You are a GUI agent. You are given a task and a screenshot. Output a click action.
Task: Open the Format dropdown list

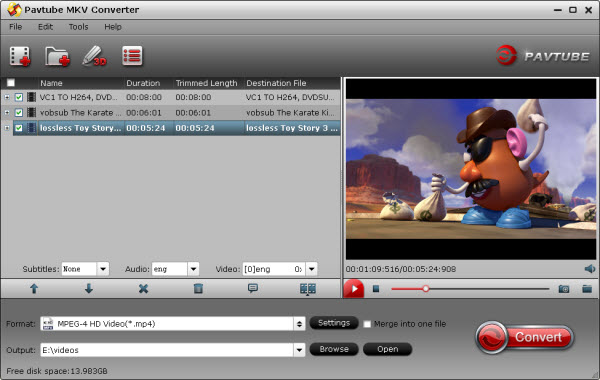[x=299, y=324]
